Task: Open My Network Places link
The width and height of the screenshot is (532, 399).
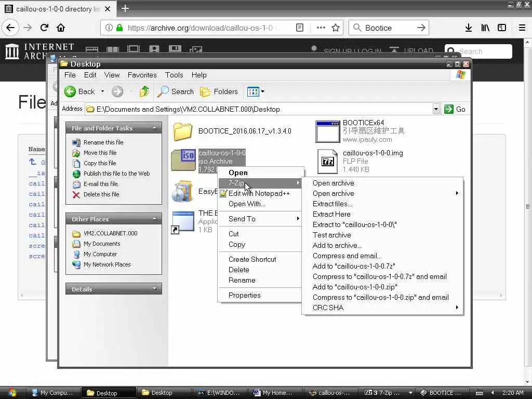Action: pos(107,264)
